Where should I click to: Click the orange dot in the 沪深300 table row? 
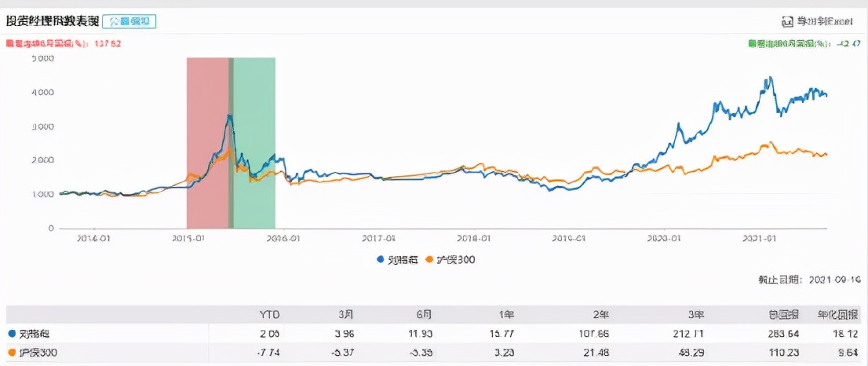[10, 353]
